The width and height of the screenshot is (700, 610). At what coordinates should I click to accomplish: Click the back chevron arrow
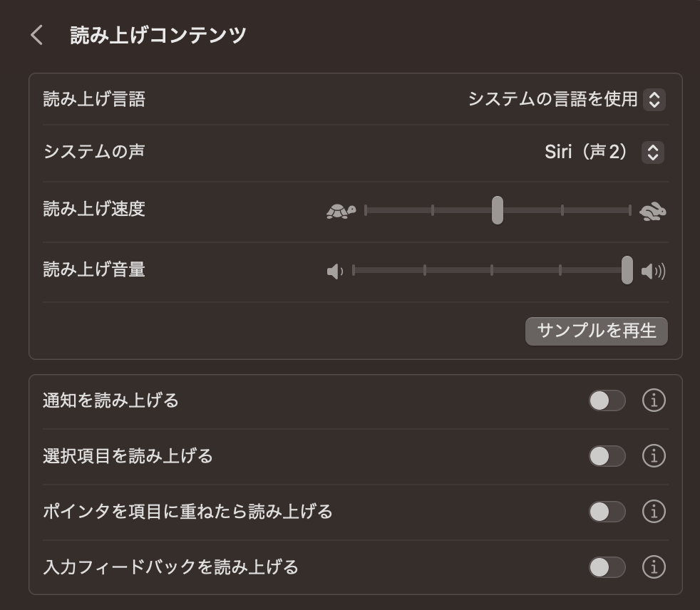point(37,35)
